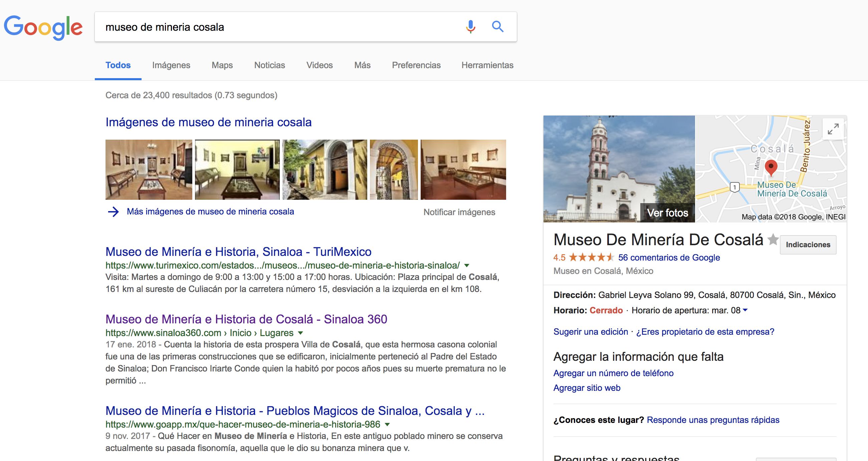Click 'Museo en Cosalá, México' subtitle
Image resolution: width=868 pixels, height=461 pixels.
point(603,271)
